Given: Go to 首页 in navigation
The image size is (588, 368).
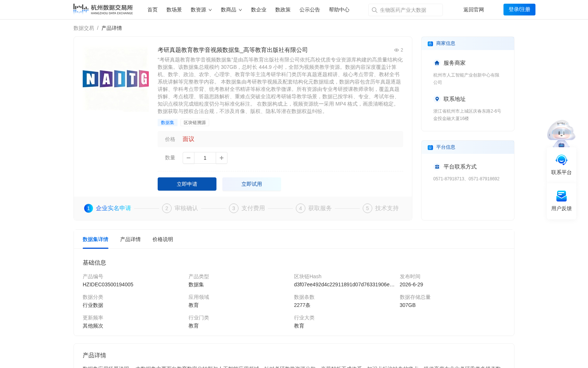Looking at the screenshot, I should click(153, 10).
